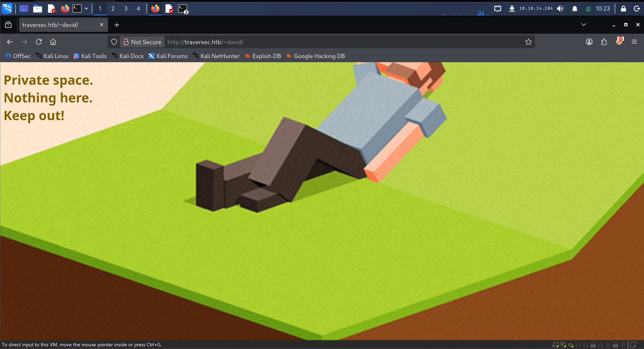The height and width of the screenshot is (349, 644).
Task: Open the notifications bell
Action: point(574,9)
